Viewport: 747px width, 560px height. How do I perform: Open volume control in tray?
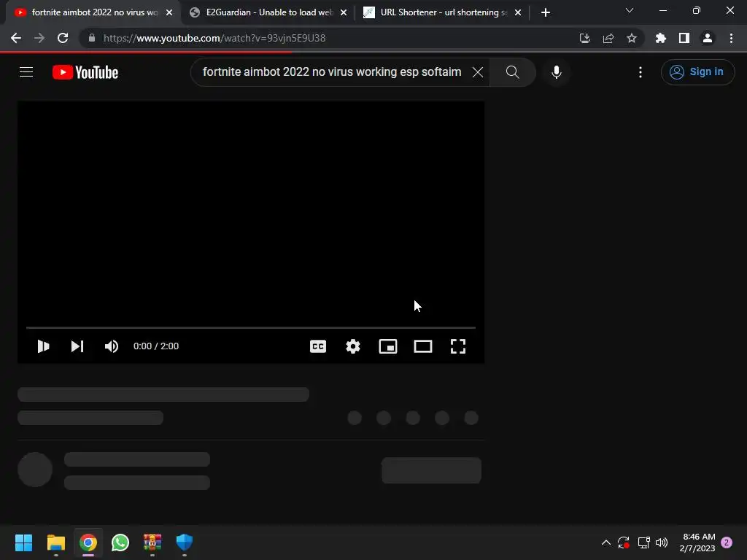(662, 542)
